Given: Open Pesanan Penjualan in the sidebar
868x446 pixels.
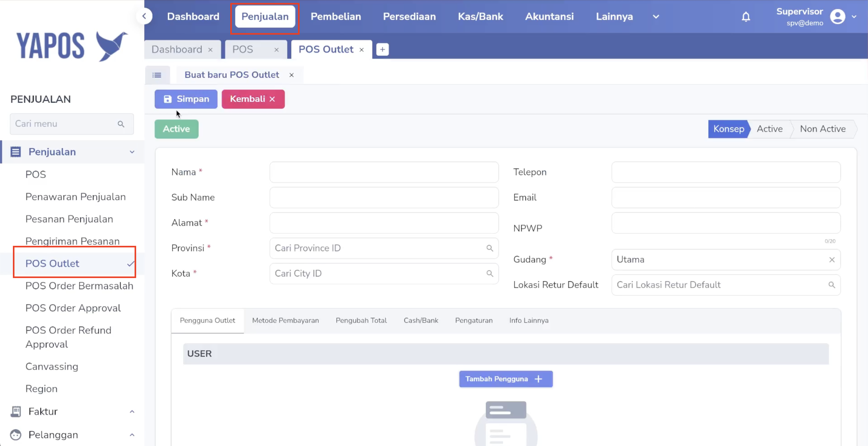Looking at the screenshot, I should [x=69, y=219].
